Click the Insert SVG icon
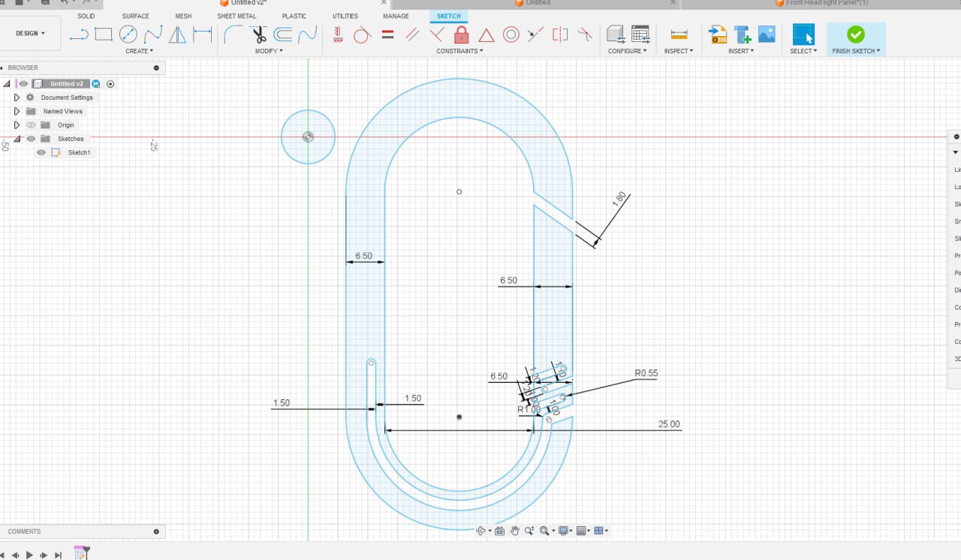 point(718,35)
